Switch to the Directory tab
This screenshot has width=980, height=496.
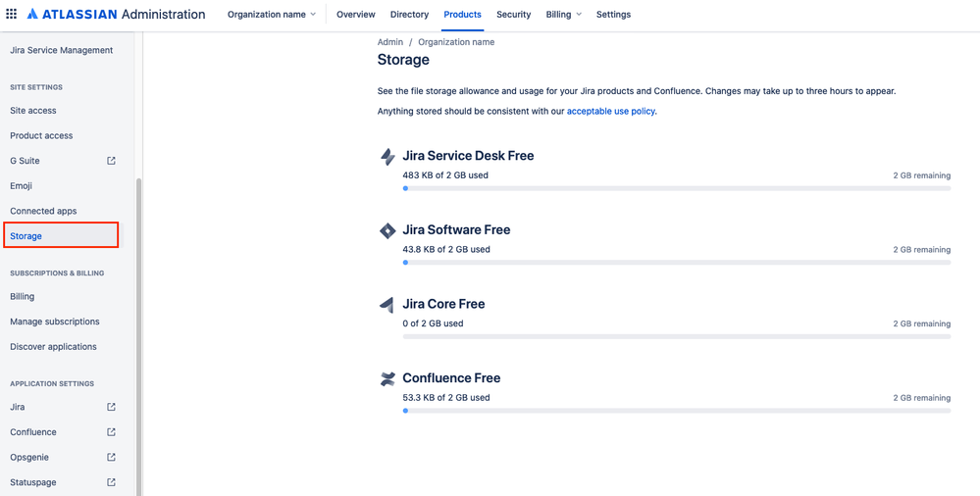409,15
